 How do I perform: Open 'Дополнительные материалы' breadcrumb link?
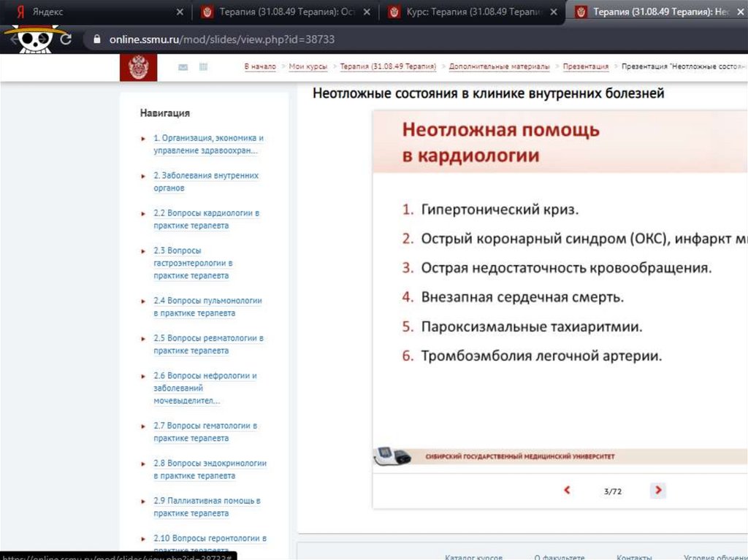click(499, 66)
